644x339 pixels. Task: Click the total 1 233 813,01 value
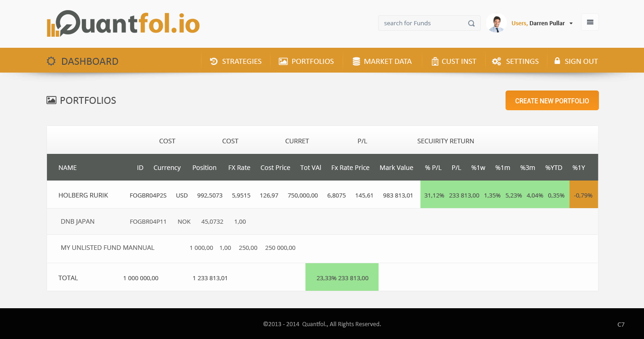click(x=210, y=278)
